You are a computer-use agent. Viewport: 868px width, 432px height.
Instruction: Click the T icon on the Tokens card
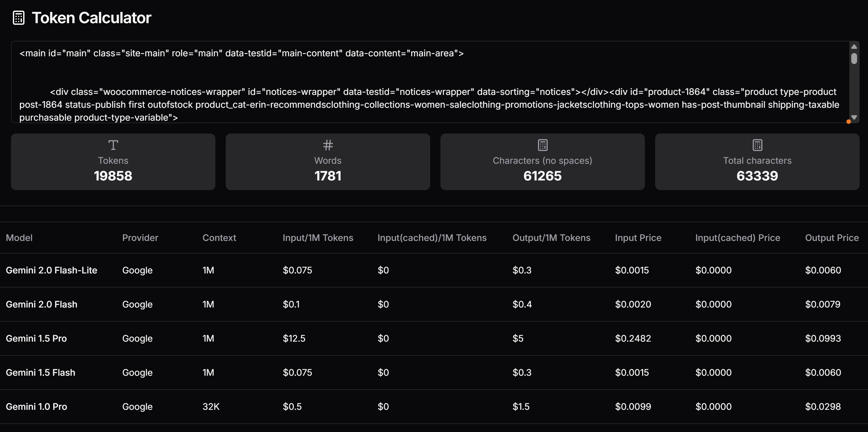pos(113,145)
